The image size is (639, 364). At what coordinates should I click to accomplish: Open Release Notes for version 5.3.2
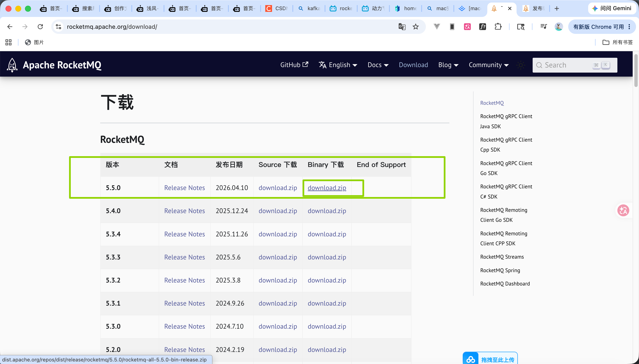pos(185,280)
